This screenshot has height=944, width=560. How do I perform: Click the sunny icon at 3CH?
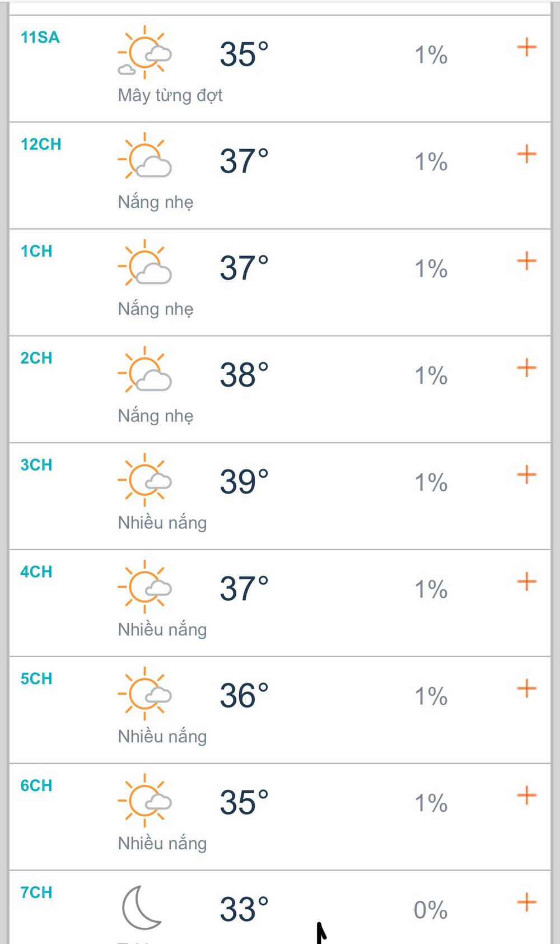coord(144,480)
